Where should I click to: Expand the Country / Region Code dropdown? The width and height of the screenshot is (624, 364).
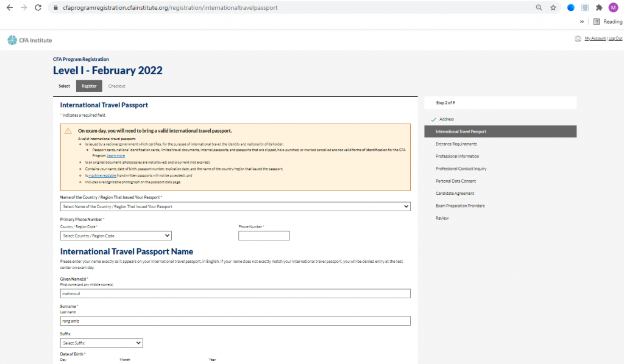click(x=116, y=236)
